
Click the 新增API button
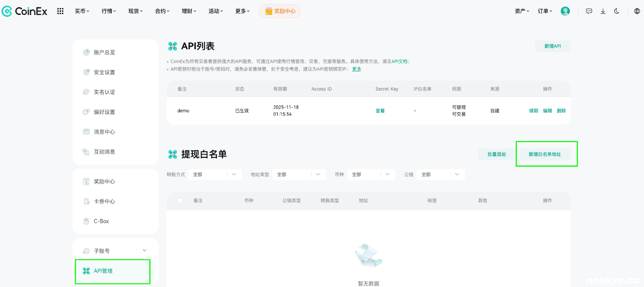tap(553, 46)
